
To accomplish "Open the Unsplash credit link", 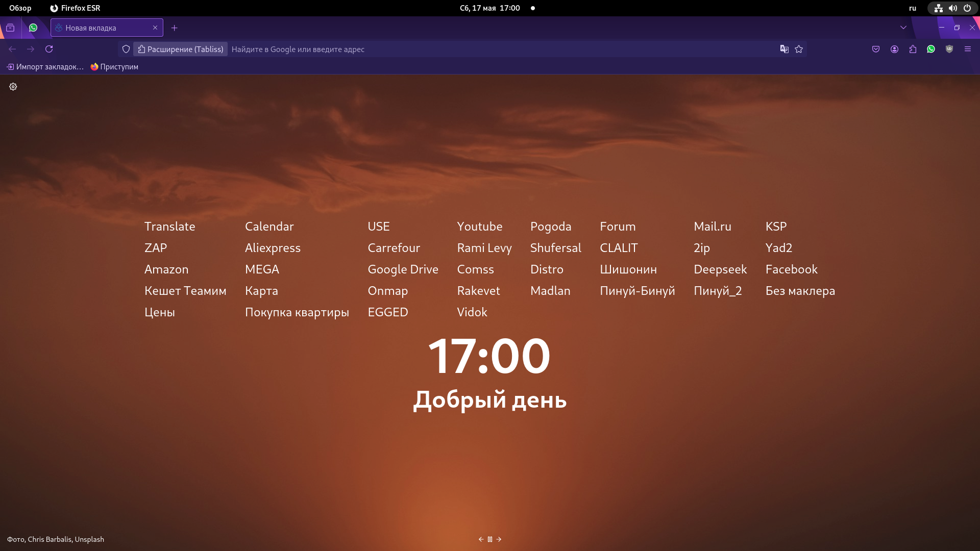I will pos(89,539).
